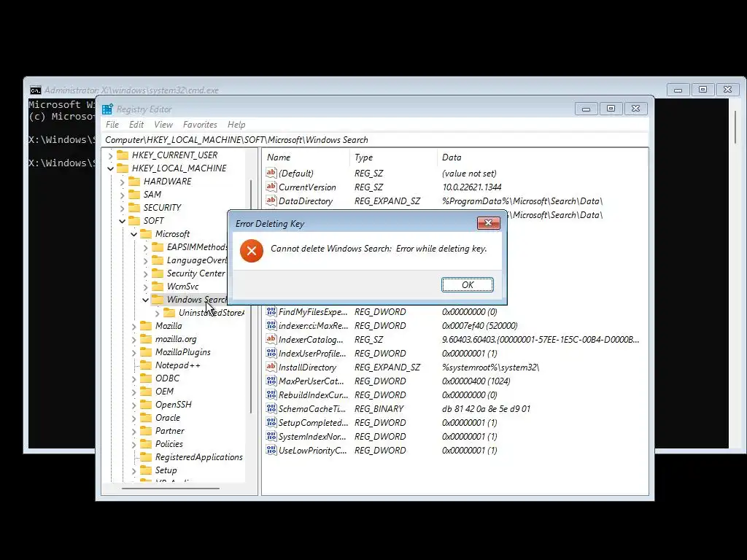Click the Oracle folder icon

click(146, 417)
